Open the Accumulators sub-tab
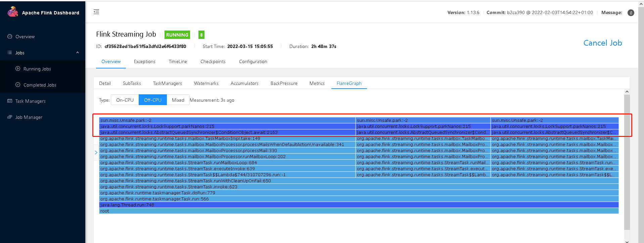The image size is (644, 243). point(244,83)
